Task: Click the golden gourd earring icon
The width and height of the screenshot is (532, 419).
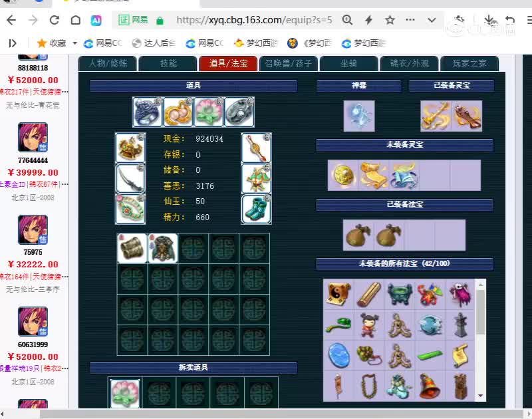Action: pyautogui.click(x=178, y=112)
